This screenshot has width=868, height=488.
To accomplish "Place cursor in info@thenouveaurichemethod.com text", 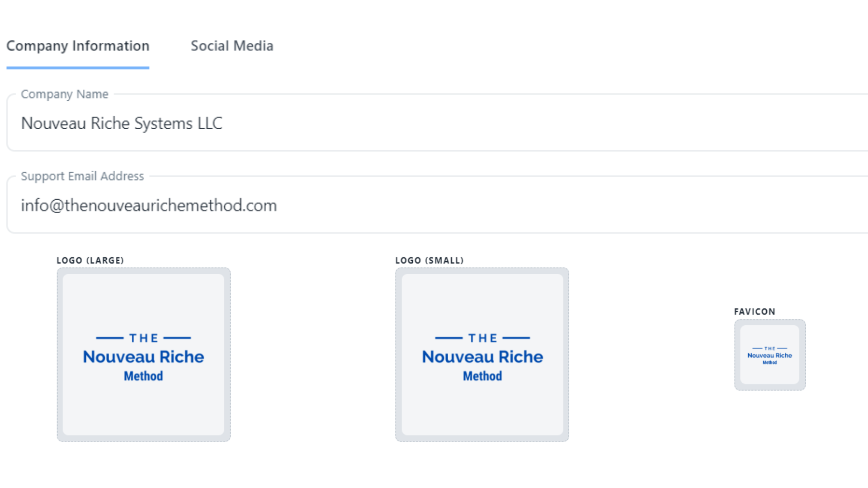I will coord(149,206).
